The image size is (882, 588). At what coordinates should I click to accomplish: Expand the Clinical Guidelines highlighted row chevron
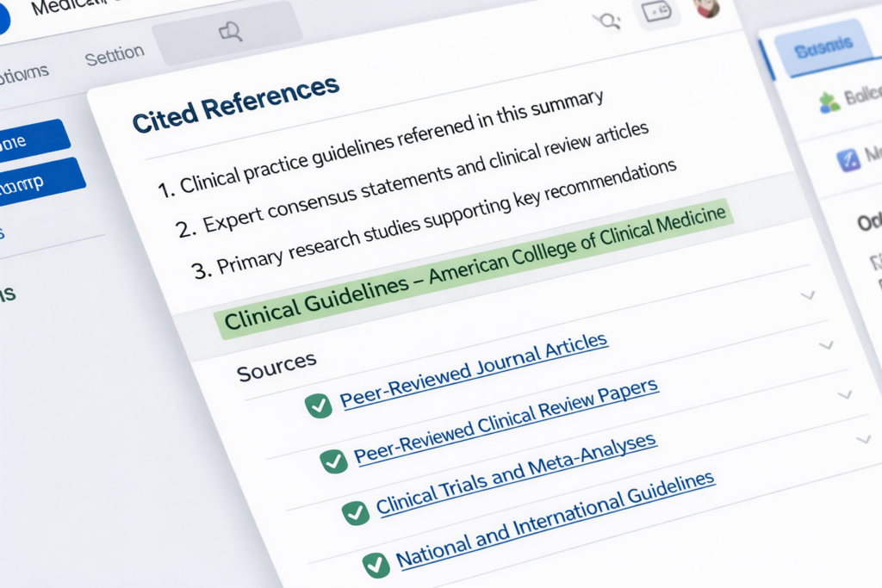click(807, 295)
